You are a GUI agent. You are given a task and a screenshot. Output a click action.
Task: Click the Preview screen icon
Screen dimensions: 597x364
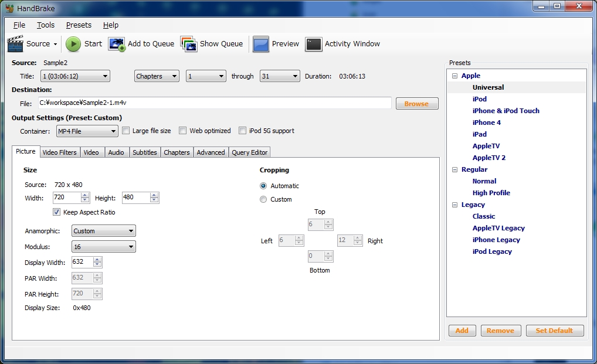261,44
